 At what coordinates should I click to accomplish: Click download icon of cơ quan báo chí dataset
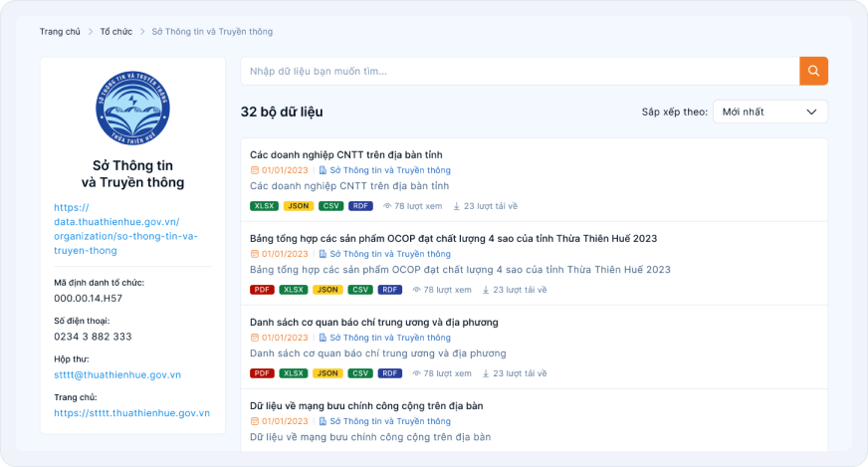point(486,373)
